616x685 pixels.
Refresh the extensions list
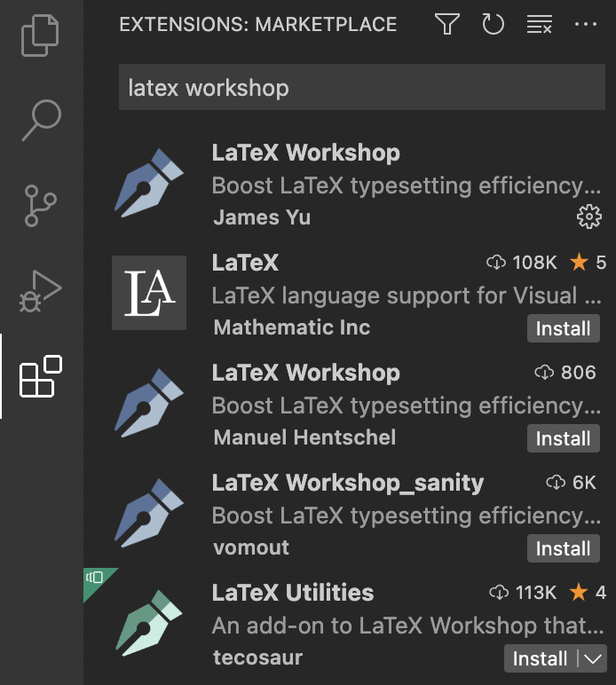(494, 24)
